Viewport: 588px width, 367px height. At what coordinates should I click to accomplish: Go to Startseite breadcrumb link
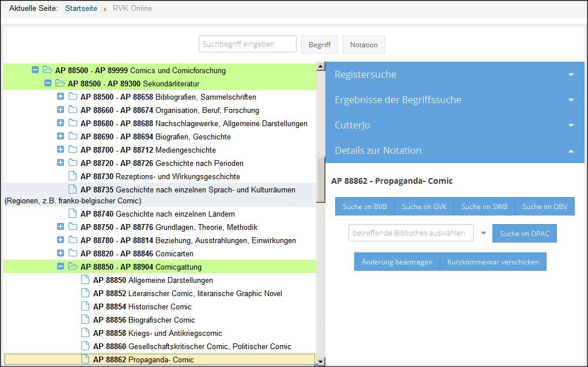pos(81,8)
